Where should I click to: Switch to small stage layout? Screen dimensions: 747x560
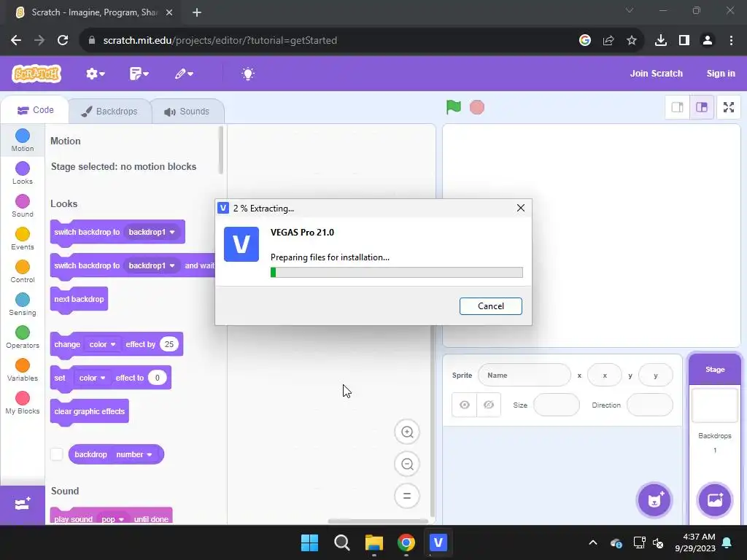point(677,107)
